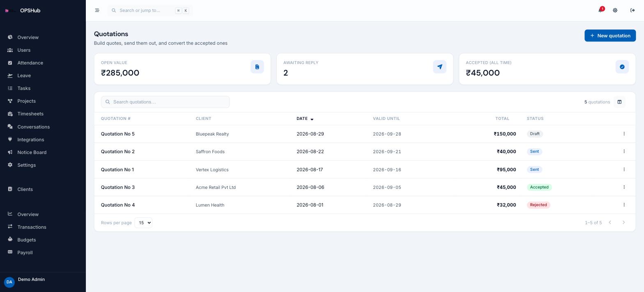Screen dimensions: 644x292
Task: Click Lumen Health client cell
Action: (x=210, y=205)
